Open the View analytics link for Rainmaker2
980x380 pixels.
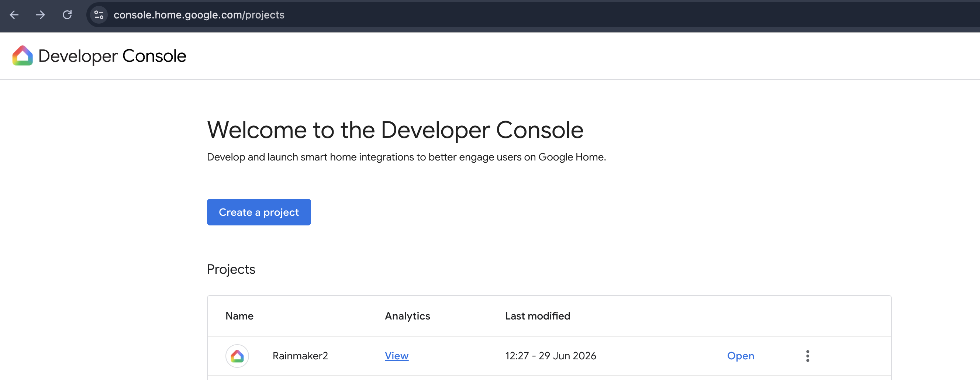396,356
